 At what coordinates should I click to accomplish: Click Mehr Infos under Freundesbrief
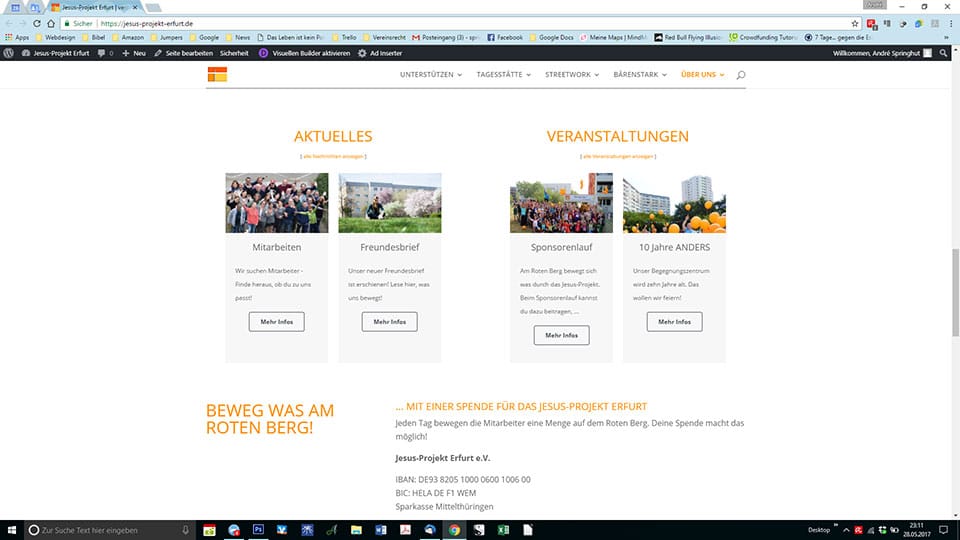pos(389,321)
